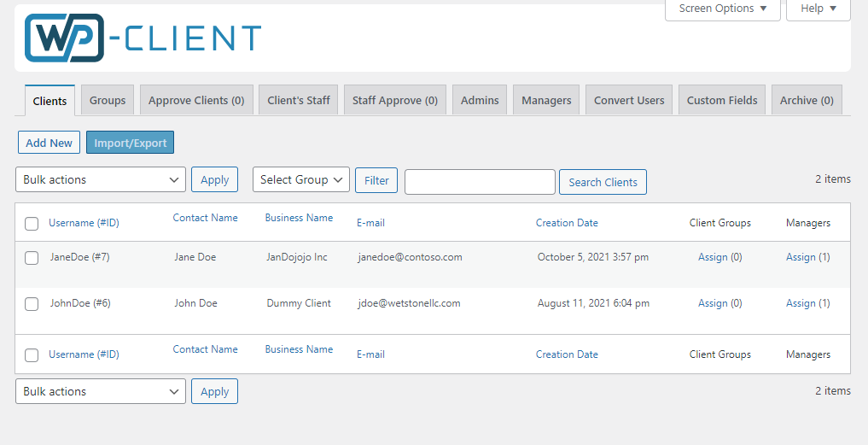Sort by E-mail in table header
This screenshot has height=445, width=868.
(x=371, y=223)
